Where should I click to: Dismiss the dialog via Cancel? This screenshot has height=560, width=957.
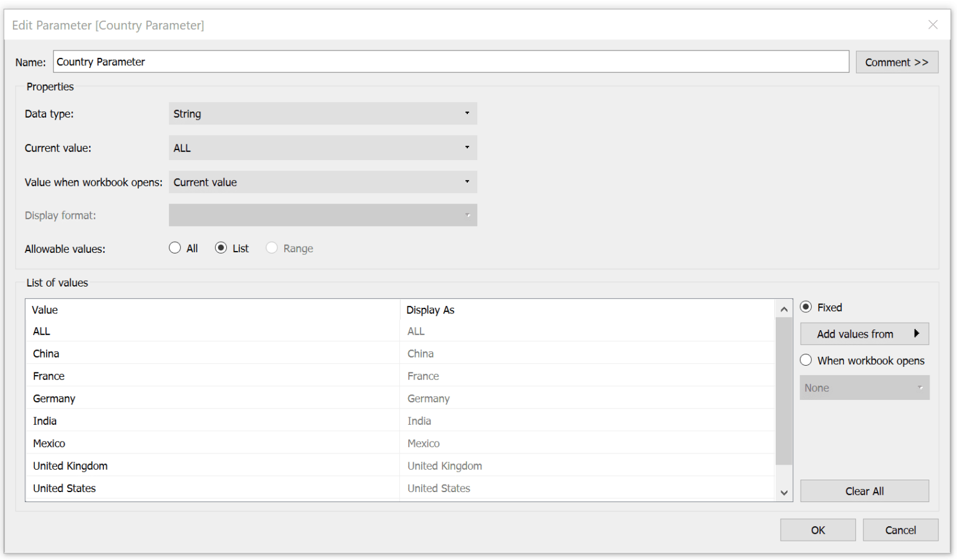[900, 529]
